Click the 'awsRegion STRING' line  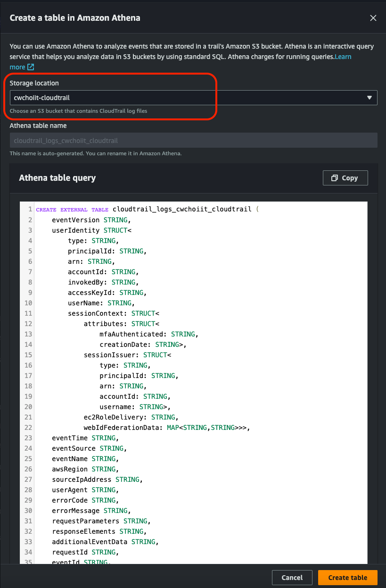(85, 469)
